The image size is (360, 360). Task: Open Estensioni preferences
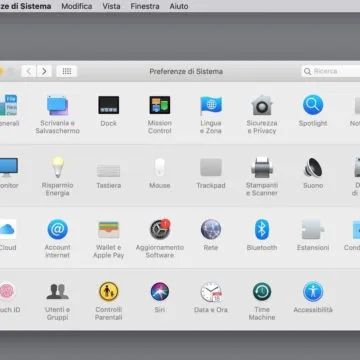point(313,235)
